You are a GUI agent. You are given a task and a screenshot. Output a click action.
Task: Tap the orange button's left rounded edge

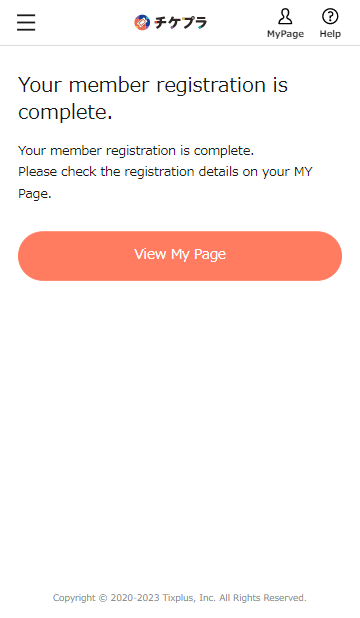(x=30, y=256)
